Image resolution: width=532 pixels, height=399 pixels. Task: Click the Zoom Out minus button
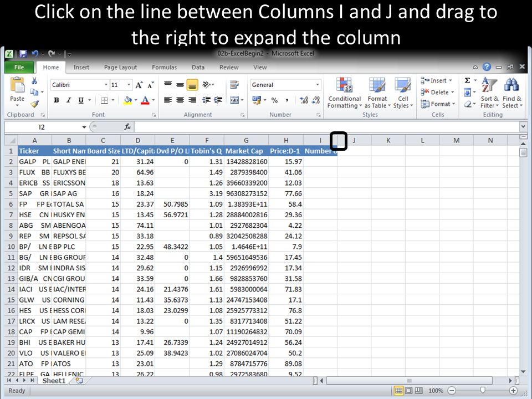(x=452, y=391)
